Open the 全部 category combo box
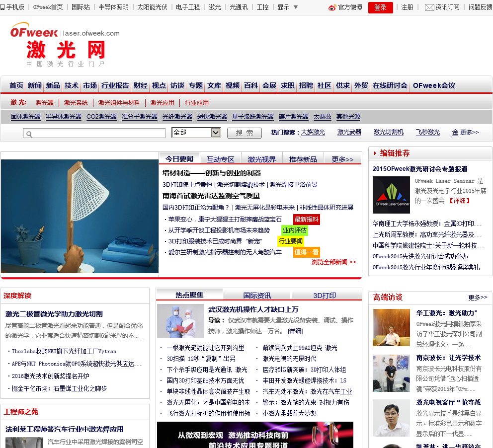This screenshot has height=448, width=493. point(196,133)
